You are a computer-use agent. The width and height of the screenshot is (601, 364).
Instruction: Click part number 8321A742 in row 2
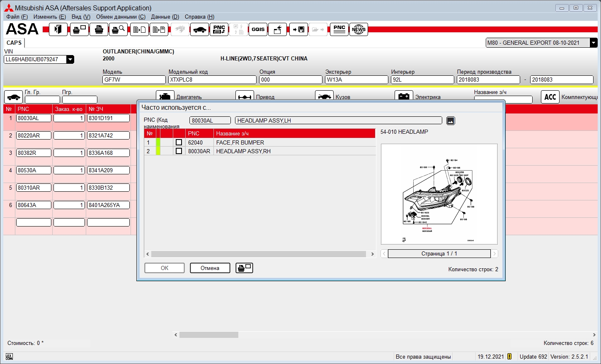pyautogui.click(x=108, y=135)
